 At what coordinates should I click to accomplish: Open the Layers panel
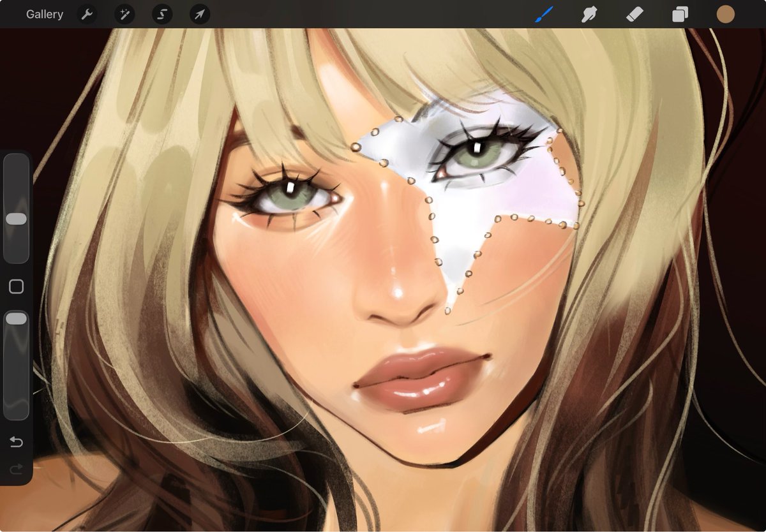point(680,15)
